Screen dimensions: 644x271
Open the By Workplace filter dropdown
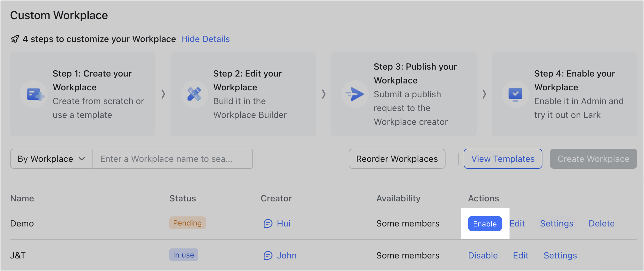[x=51, y=159]
